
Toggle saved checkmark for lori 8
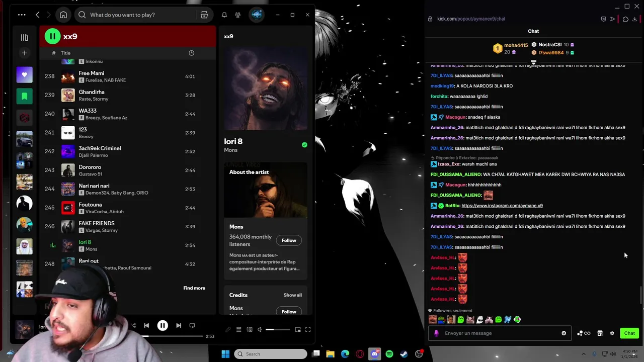(304, 145)
